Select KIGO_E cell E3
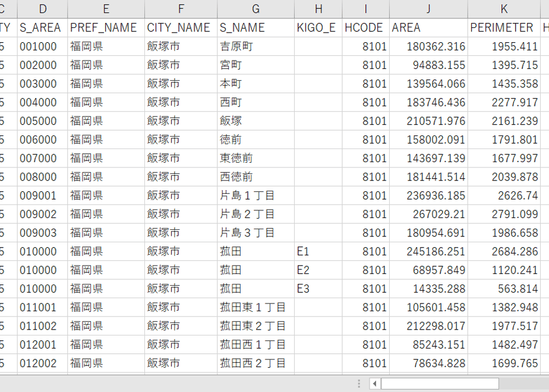This screenshot has height=392, width=549. (x=318, y=289)
